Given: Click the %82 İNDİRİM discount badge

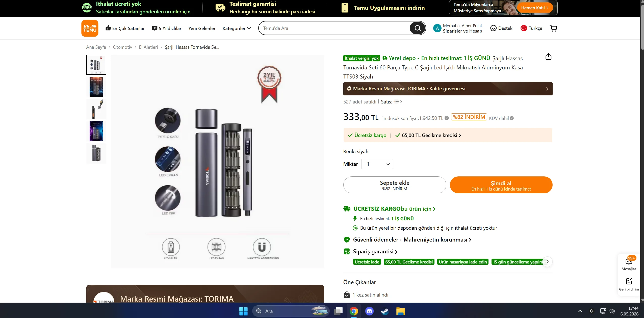Looking at the screenshot, I should (469, 117).
